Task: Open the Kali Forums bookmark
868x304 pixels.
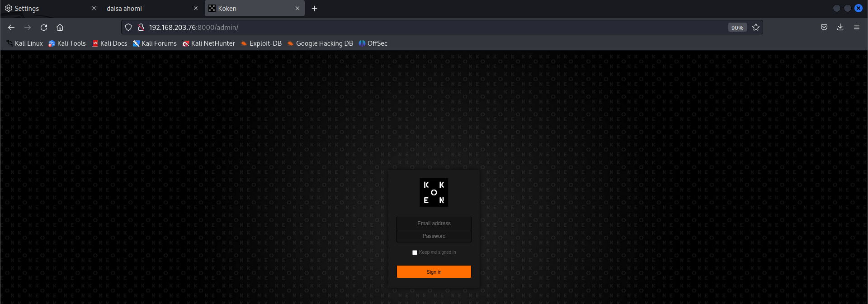Action: click(x=155, y=43)
